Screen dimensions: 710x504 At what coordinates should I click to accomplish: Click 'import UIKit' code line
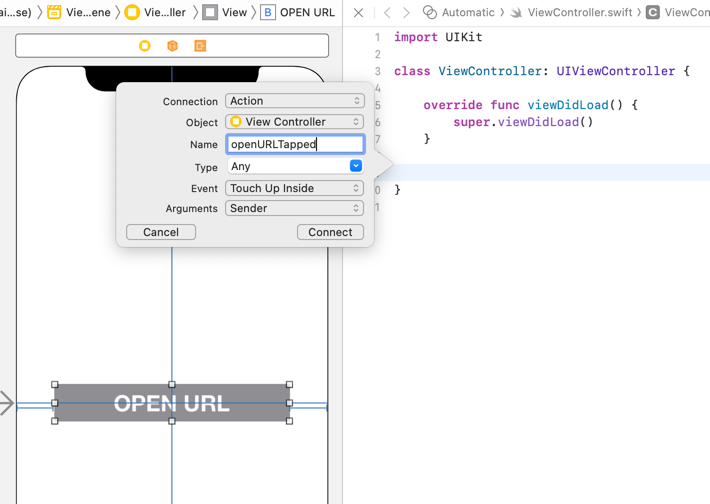point(438,37)
